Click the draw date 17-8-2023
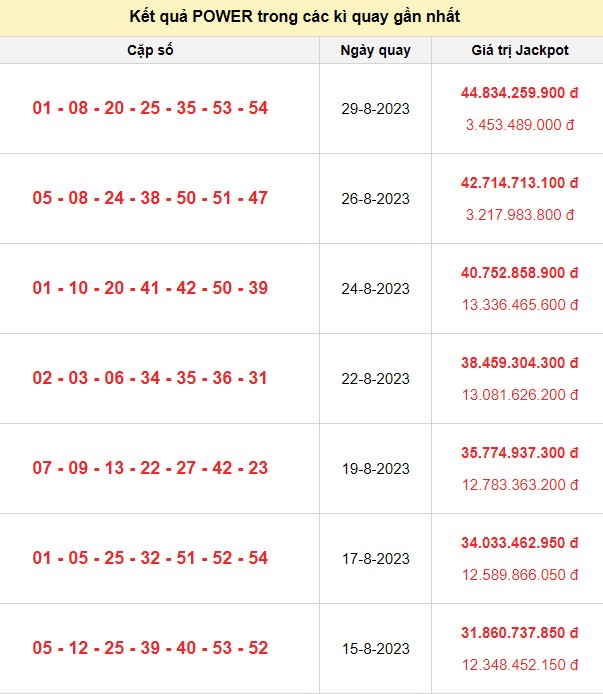The image size is (603, 694). (x=375, y=558)
